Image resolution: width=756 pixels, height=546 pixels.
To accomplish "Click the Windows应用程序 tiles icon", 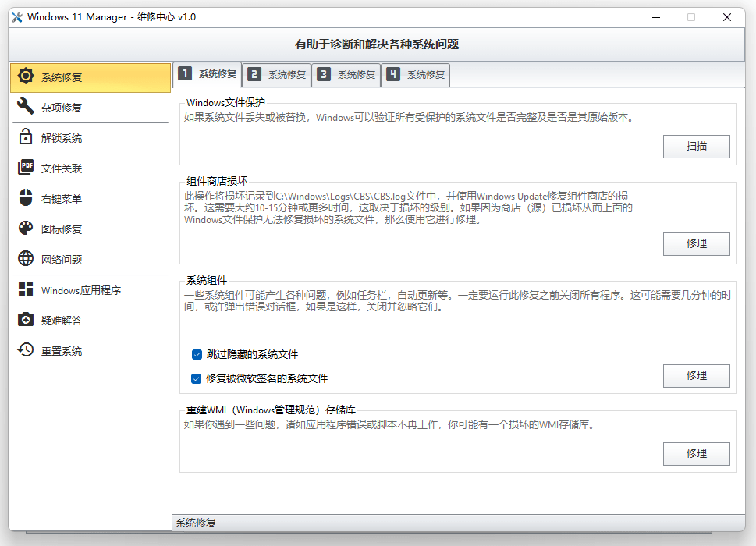I will (x=26, y=289).
